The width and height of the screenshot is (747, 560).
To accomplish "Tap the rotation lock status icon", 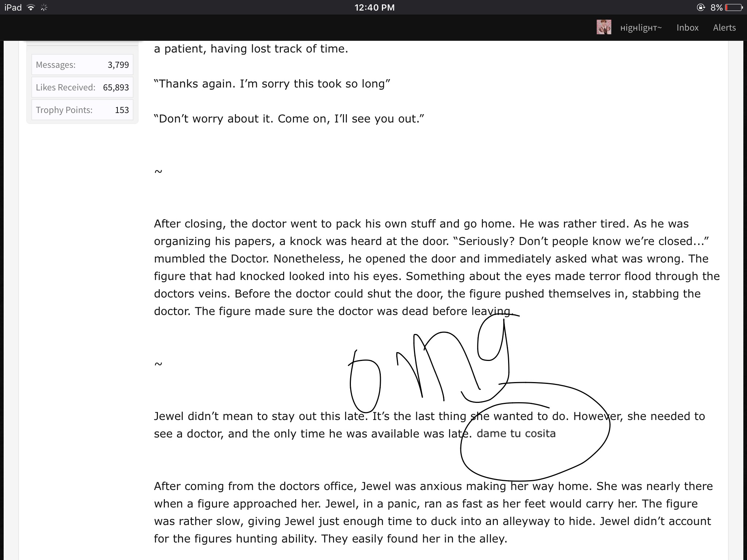I will (x=701, y=7).
